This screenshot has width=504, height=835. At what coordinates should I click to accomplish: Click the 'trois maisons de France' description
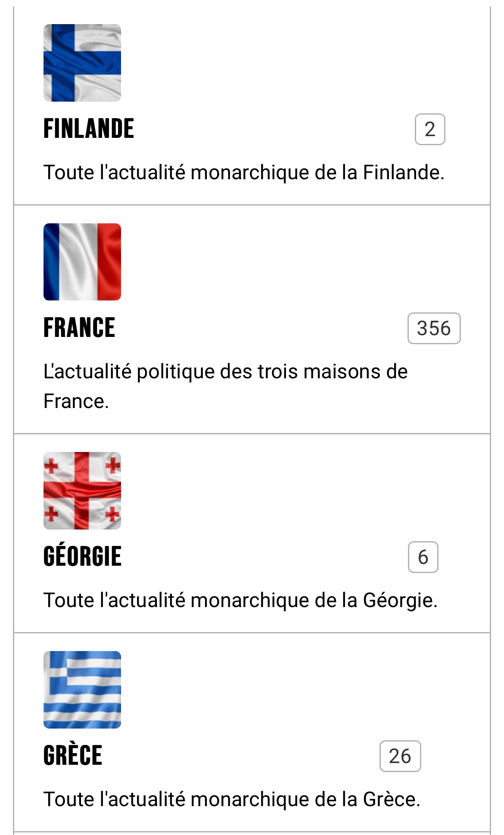pyautogui.click(x=225, y=386)
